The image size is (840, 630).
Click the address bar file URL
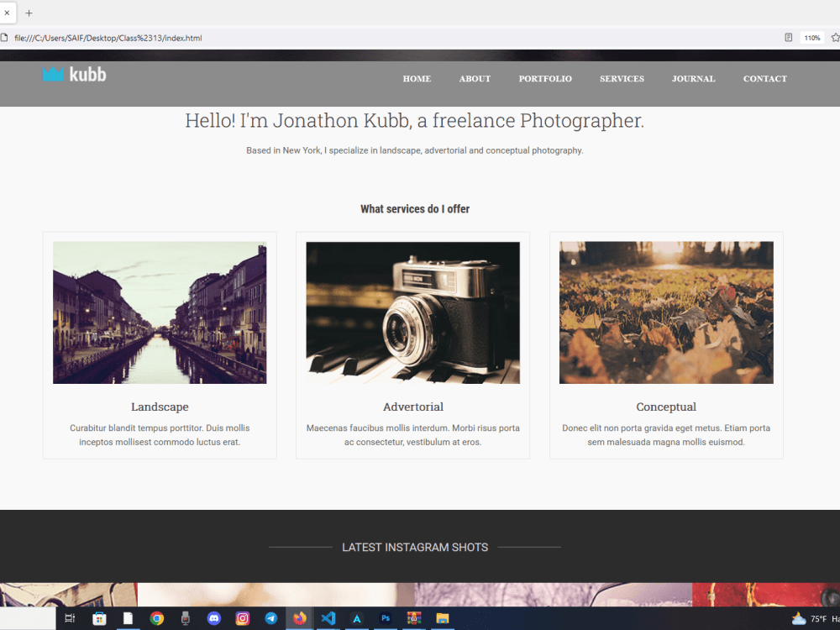108,38
